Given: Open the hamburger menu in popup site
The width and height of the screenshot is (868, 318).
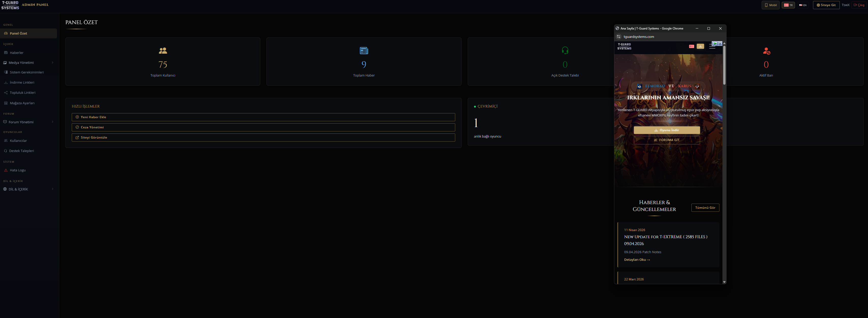Looking at the screenshot, I should pos(712,47).
